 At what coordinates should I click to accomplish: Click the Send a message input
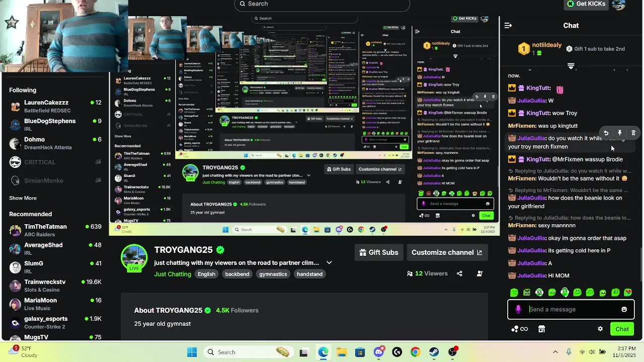[x=571, y=309]
